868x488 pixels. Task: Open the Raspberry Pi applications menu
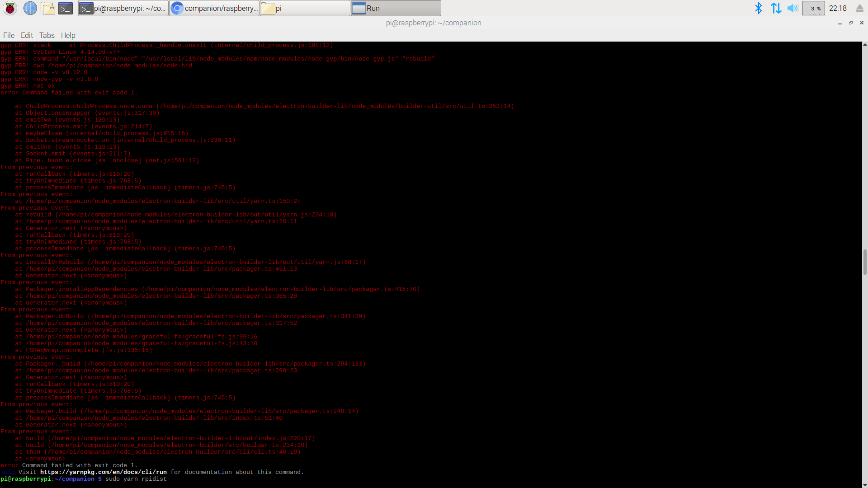[x=9, y=8]
